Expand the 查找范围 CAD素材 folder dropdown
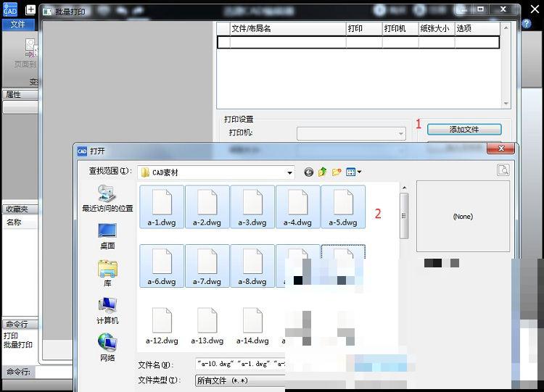The width and height of the screenshot is (544, 392). pos(289,172)
